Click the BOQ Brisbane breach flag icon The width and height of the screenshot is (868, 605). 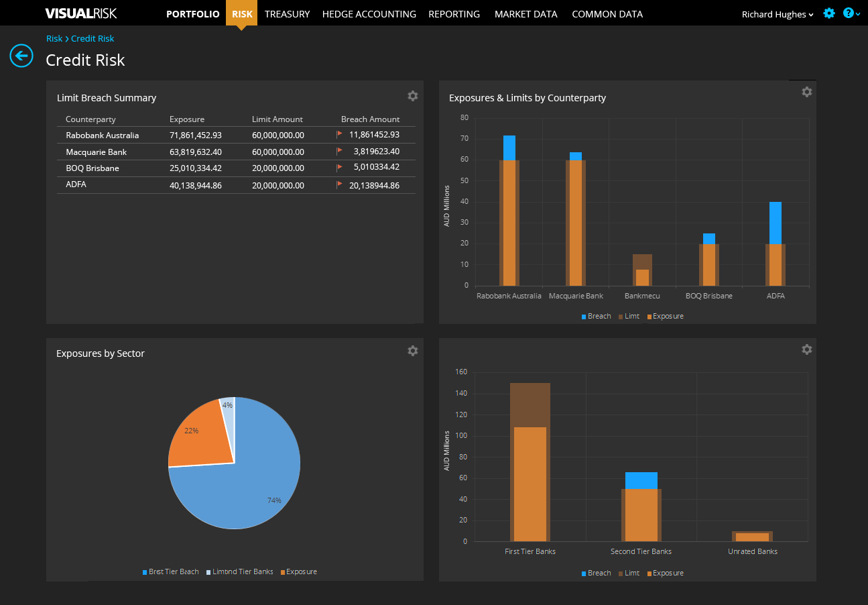point(339,167)
